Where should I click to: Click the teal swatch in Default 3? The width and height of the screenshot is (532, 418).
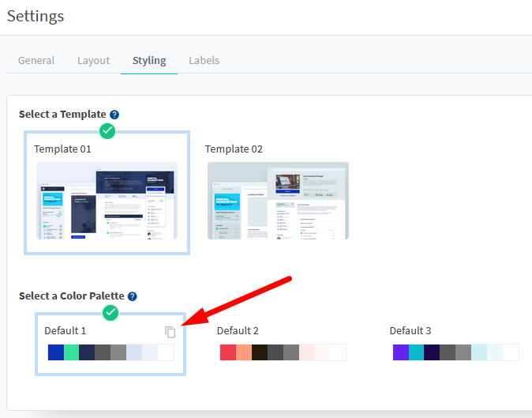pyautogui.click(x=416, y=352)
